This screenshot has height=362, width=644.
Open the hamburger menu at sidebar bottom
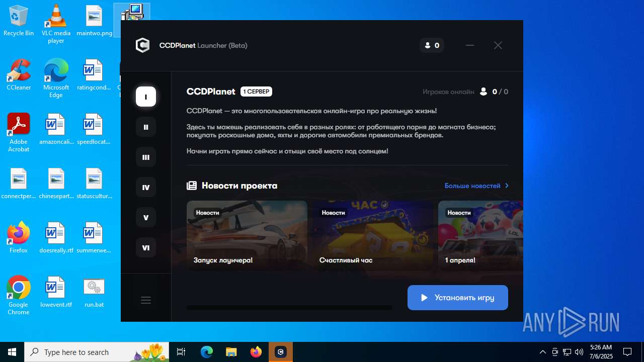(x=146, y=300)
